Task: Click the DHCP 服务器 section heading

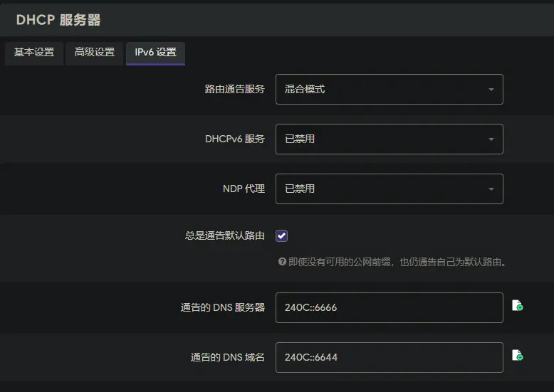Action: (x=58, y=19)
